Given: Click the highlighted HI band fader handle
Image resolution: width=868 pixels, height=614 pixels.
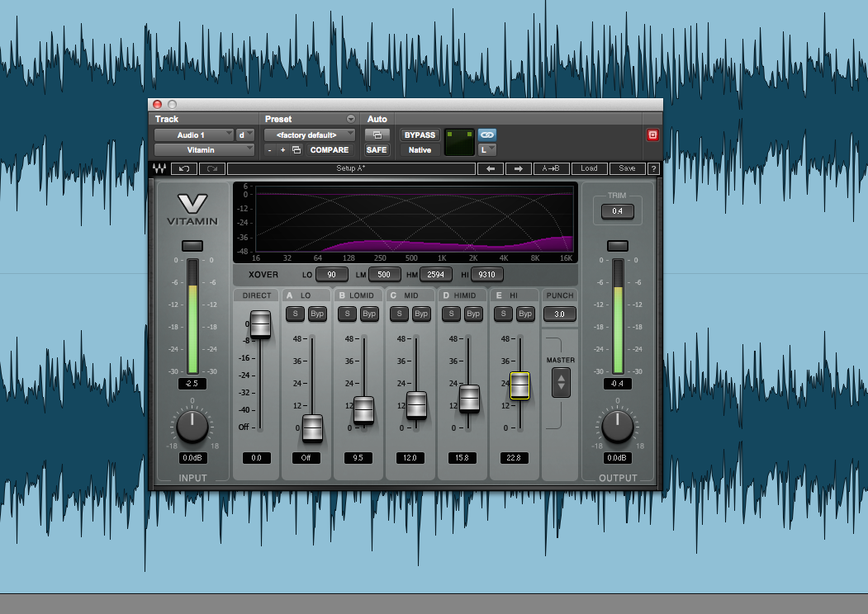Looking at the screenshot, I should coord(519,385).
